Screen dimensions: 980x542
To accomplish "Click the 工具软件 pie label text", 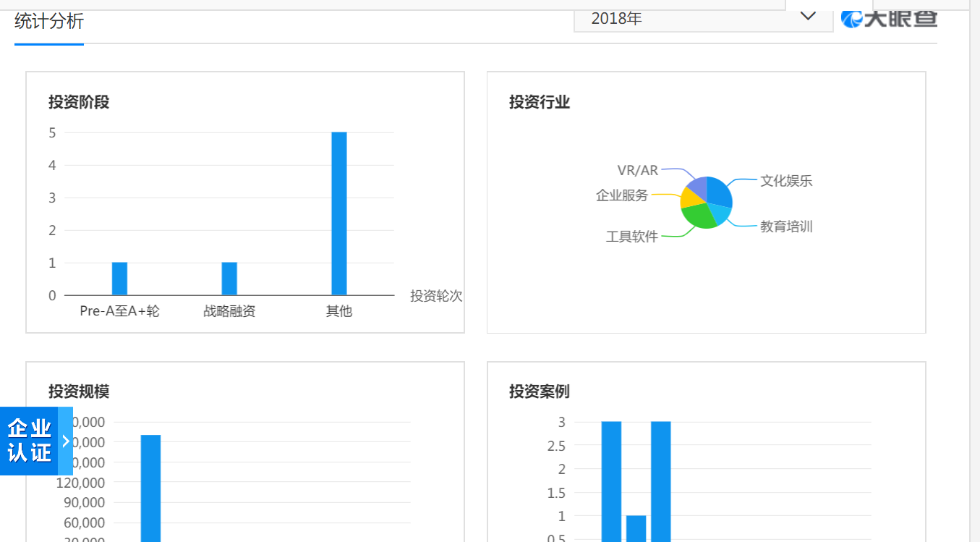I will (632, 237).
